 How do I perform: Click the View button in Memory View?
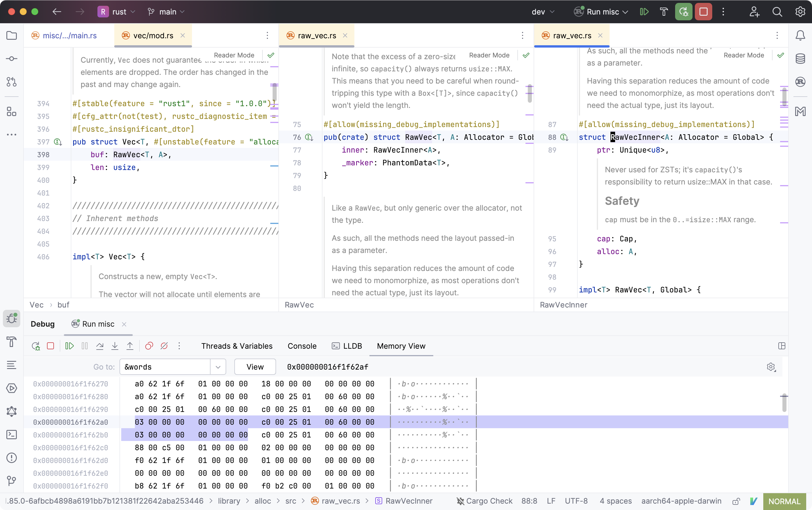pos(255,367)
